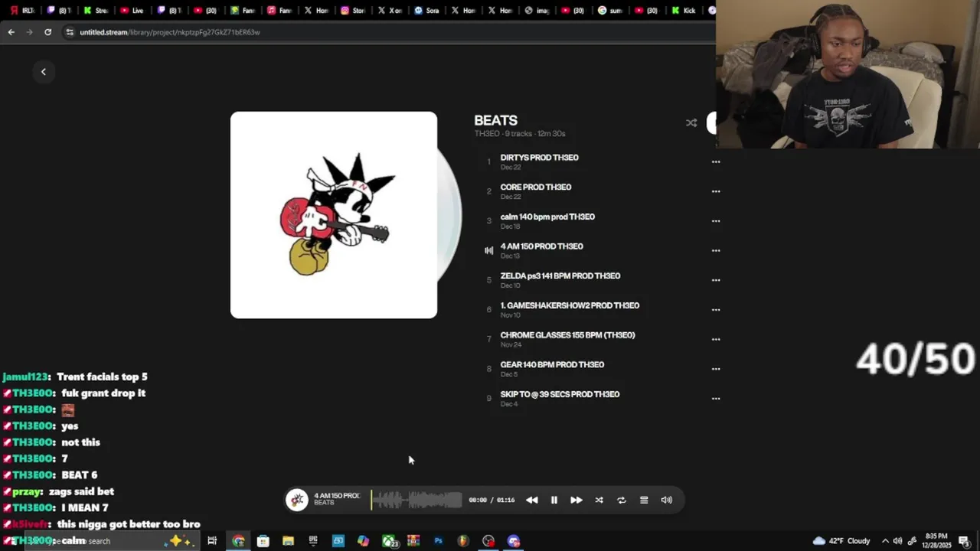Image resolution: width=980 pixels, height=551 pixels.
Task: Click the 4 AM 150 PROD title in player bar
Action: click(x=336, y=496)
